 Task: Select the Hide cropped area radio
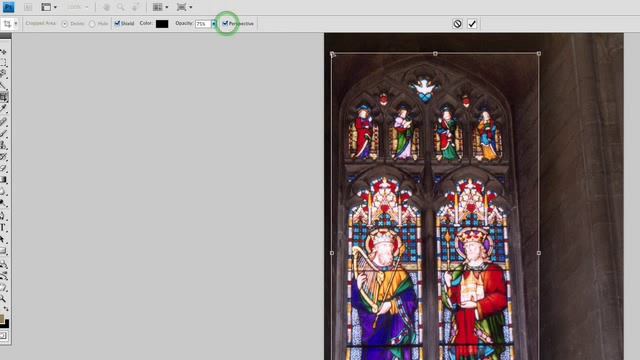pyautogui.click(x=92, y=24)
